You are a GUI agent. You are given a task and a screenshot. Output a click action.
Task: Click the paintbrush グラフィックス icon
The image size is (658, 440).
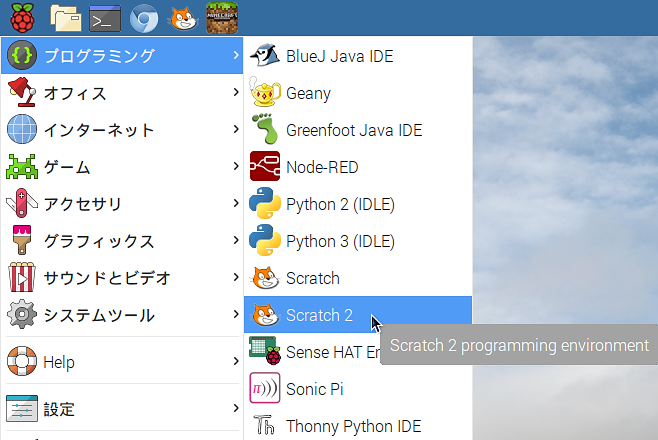click(22, 240)
